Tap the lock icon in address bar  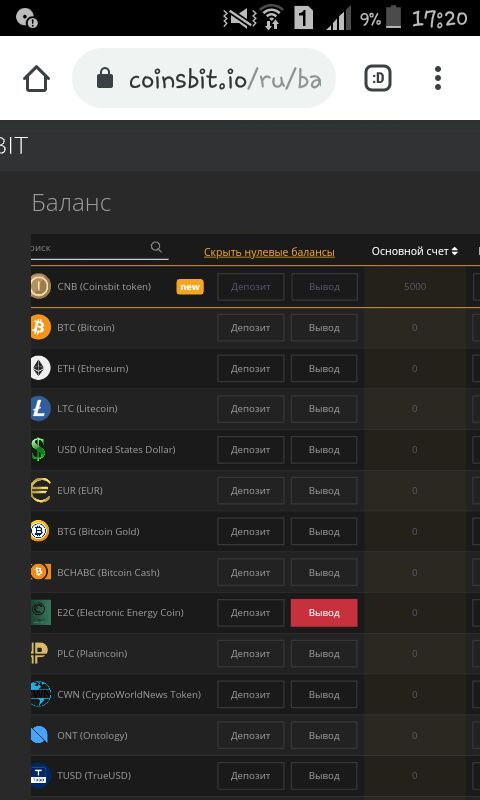coord(105,79)
